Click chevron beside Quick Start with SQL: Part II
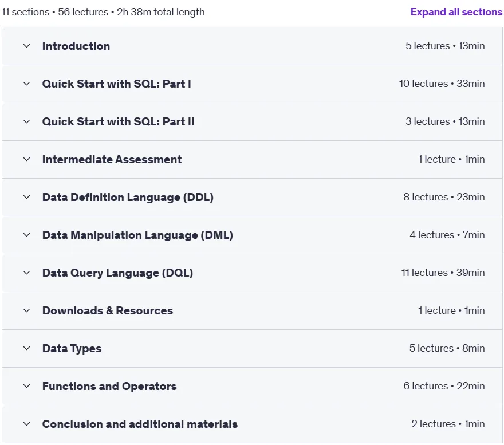Screen dimensions: 504x445 coord(27,121)
